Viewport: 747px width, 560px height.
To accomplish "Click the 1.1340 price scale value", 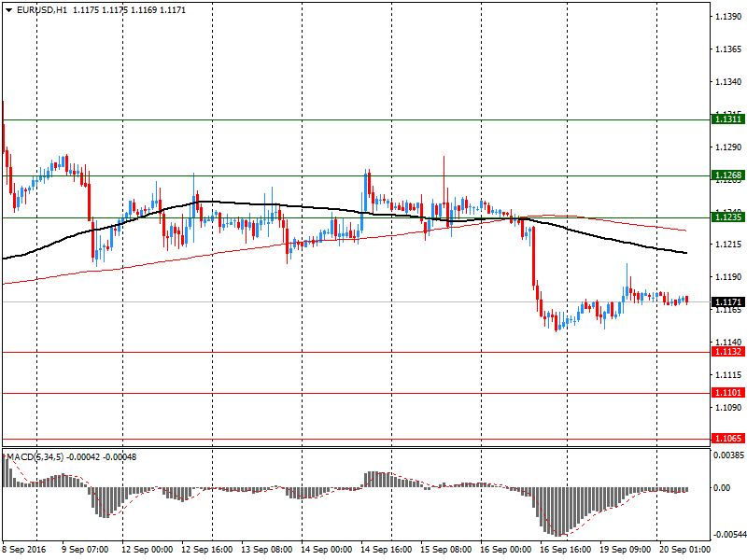I will coord(728,82).
